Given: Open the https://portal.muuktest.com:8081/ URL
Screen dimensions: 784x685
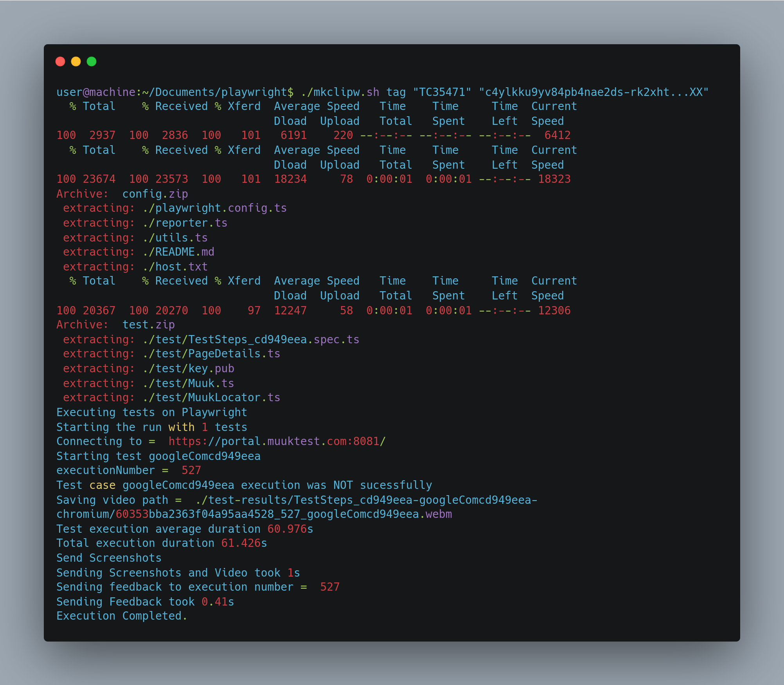Looking at the screenshot, I should click(x=277, y=441).
